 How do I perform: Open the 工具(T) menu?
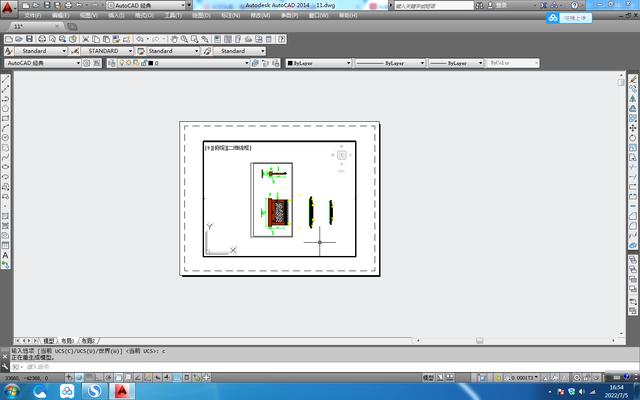click(x=172, y=16)
